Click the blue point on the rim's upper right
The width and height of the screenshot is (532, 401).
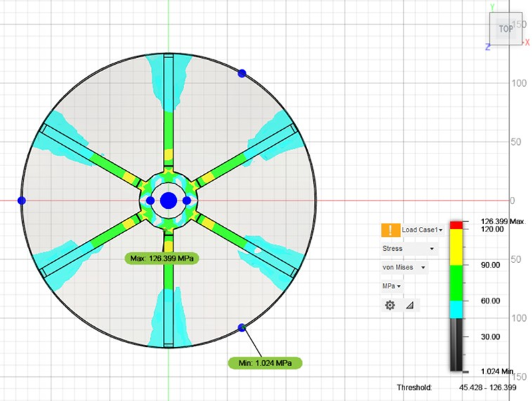(242, 73)
